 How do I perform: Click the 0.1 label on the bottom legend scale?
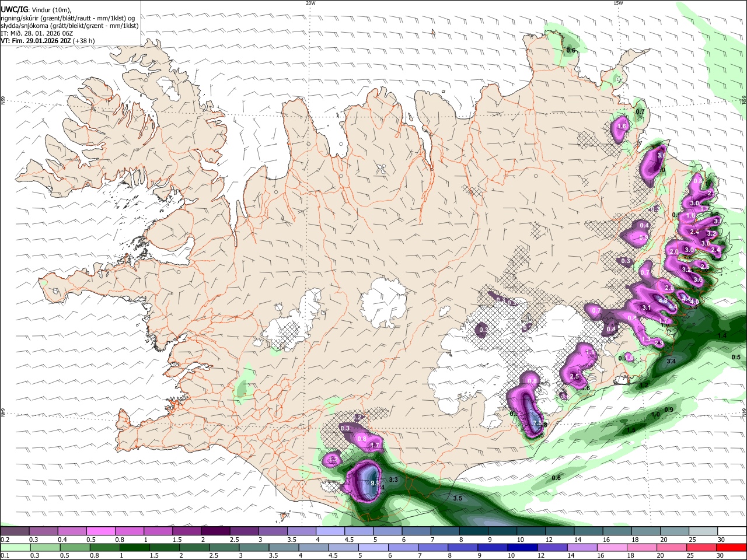tap(5, 555)
